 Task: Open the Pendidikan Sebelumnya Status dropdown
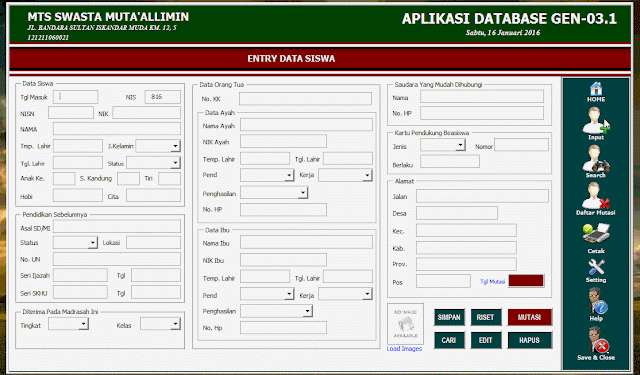[x=93, y=243]
